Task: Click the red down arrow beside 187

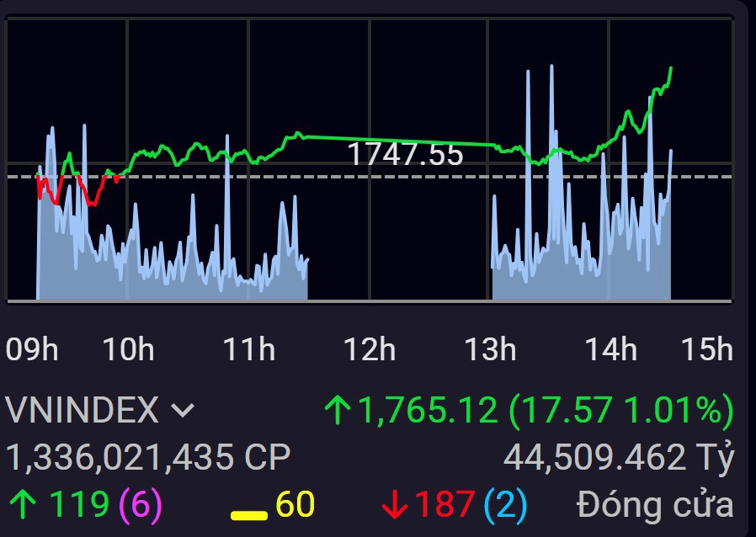Action: point(393,504)
